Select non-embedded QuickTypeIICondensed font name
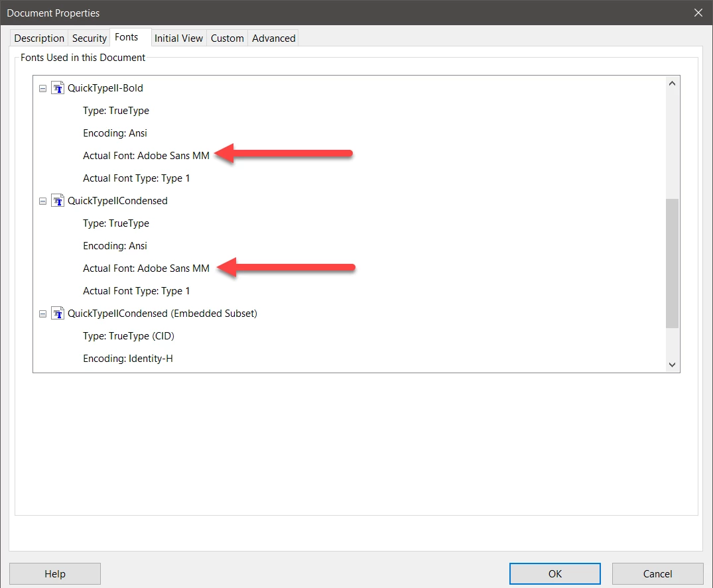This screenshot has width=713, height=588. (x=118, y=201)
